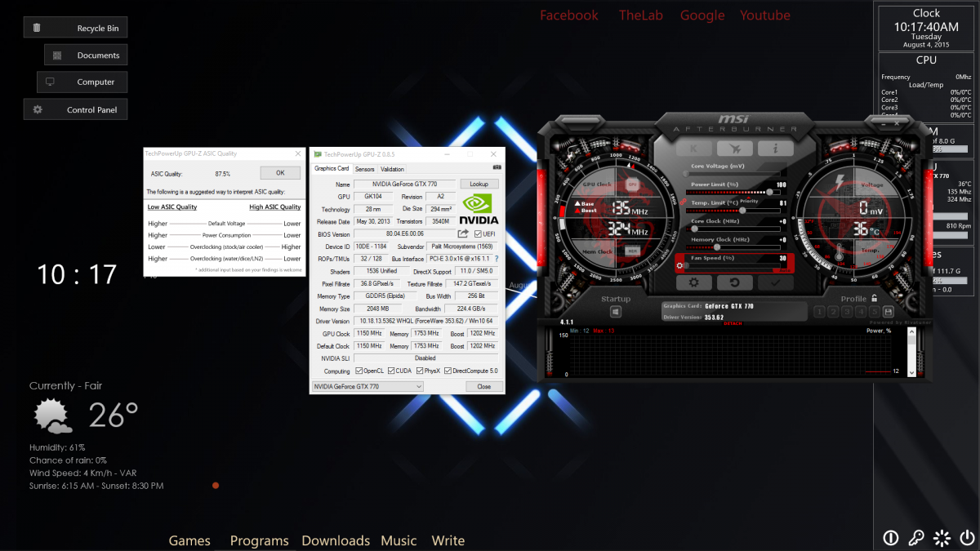Open Recycle Bin desktop shortcut
The width and height of the screenshot is (980, 551).
pyautogui.click(x=75, y=28)
